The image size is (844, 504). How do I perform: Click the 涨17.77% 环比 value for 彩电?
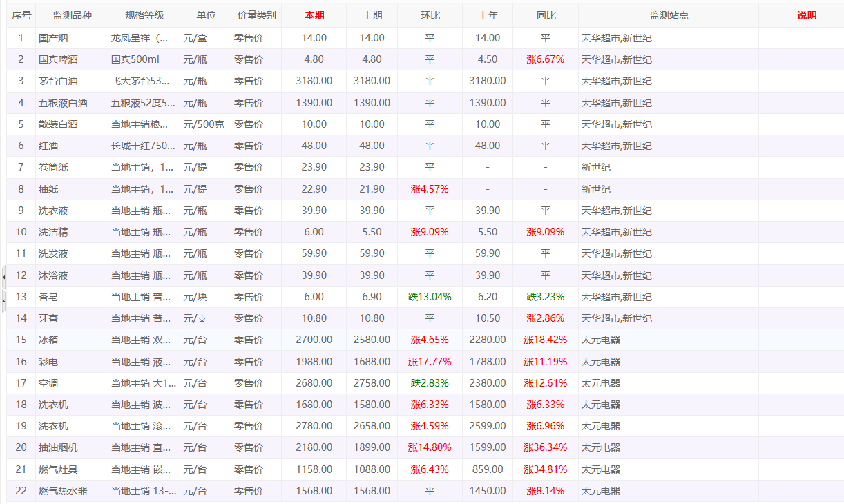coord(430,362)
